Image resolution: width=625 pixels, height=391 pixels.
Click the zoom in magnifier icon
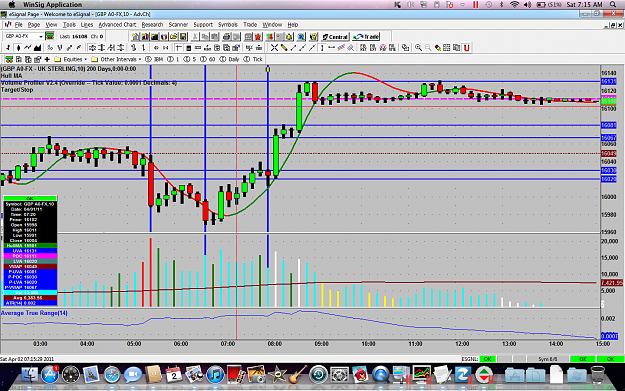tap(419, 48)
